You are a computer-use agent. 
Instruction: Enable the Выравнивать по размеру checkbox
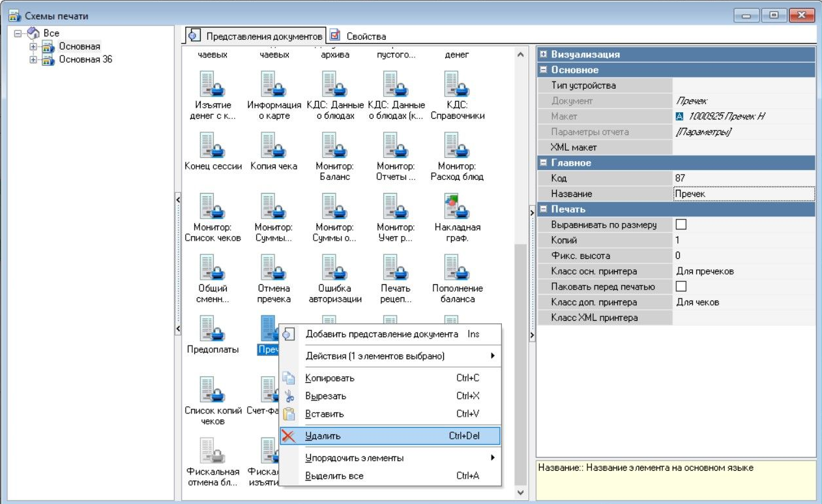(682, 225)
